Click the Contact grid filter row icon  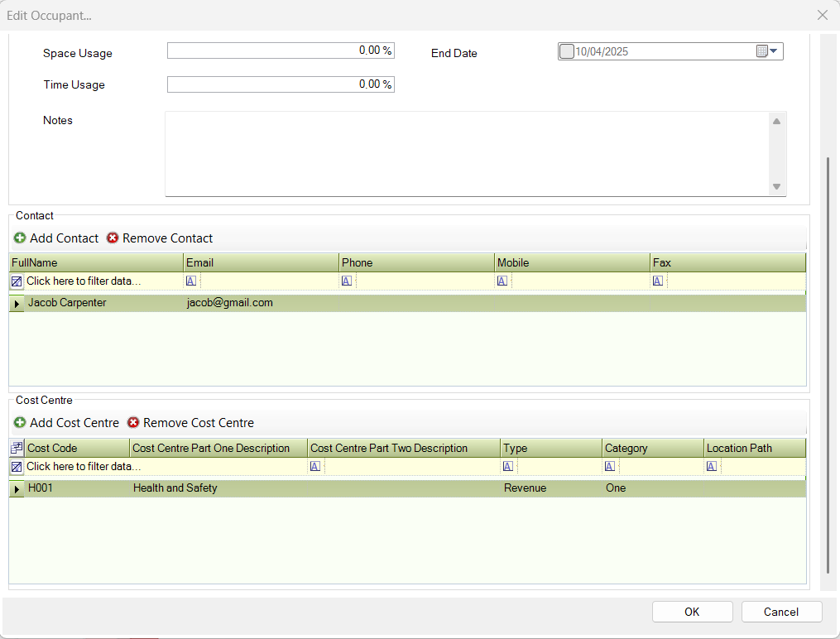(17, 281)
